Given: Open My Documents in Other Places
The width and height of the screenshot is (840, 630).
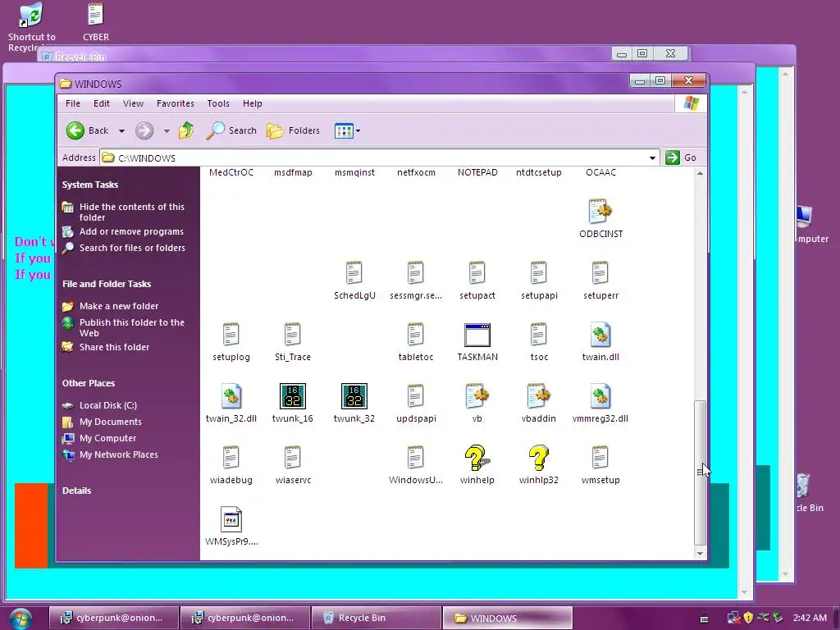Looking at the screenshot, I should pyautogui.click(x=111, y=422).
